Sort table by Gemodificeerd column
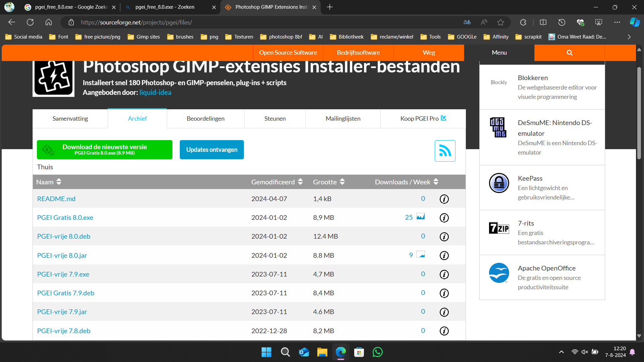Image resolution: width=644 pixels, height=362 pixels. click(277, 182)
